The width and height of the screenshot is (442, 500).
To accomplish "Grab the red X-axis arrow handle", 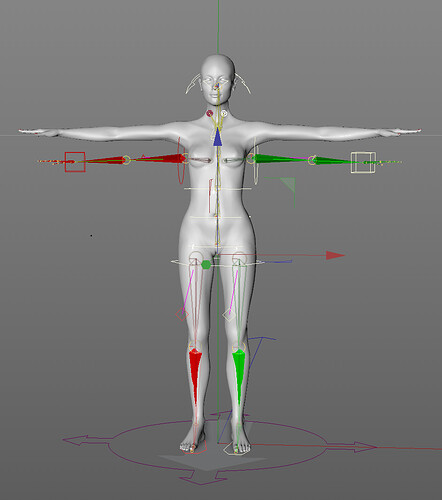I will (335, 255).
